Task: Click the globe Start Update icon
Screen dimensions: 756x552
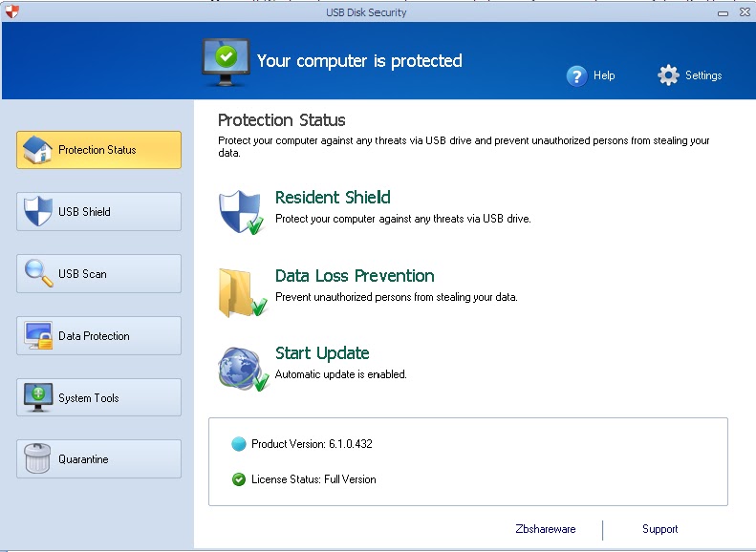Action: tap(243, 369)
